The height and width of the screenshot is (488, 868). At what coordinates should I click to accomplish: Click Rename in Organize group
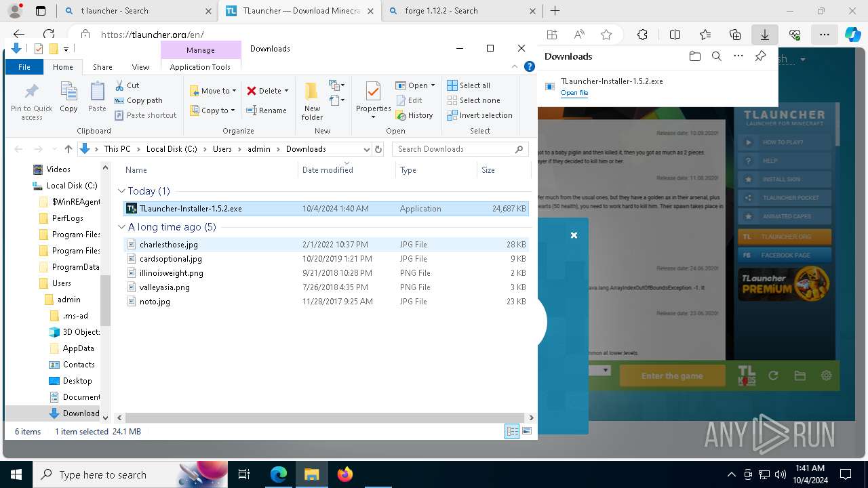[266, 110]
